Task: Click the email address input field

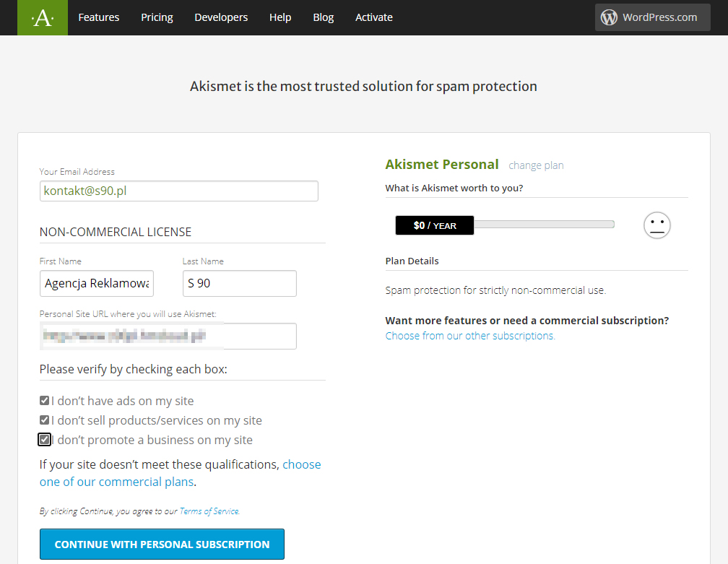Action: [179, 191]
